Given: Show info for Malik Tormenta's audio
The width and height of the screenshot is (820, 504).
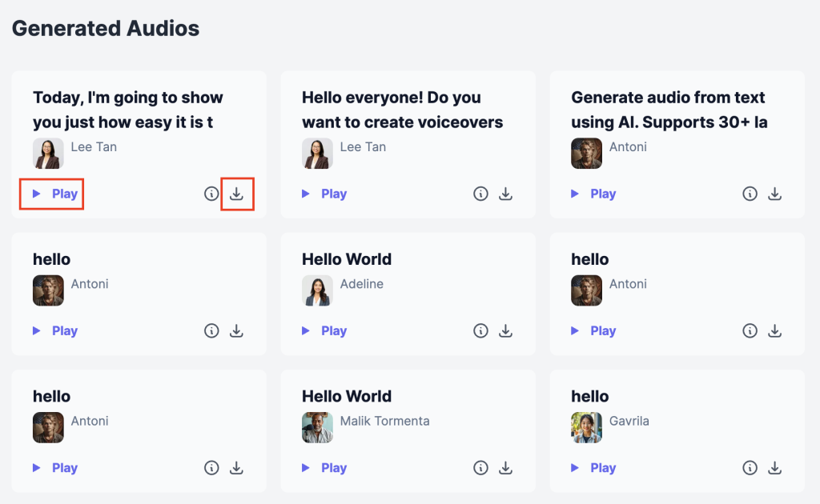Looking at the screenshot, I should [x=480, y=468].
